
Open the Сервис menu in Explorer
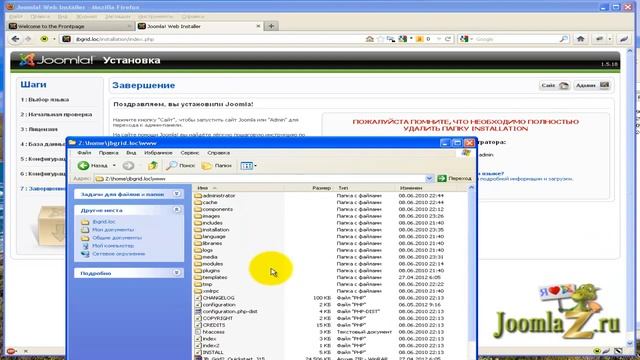pyautogui.click(x=189, y=153)
